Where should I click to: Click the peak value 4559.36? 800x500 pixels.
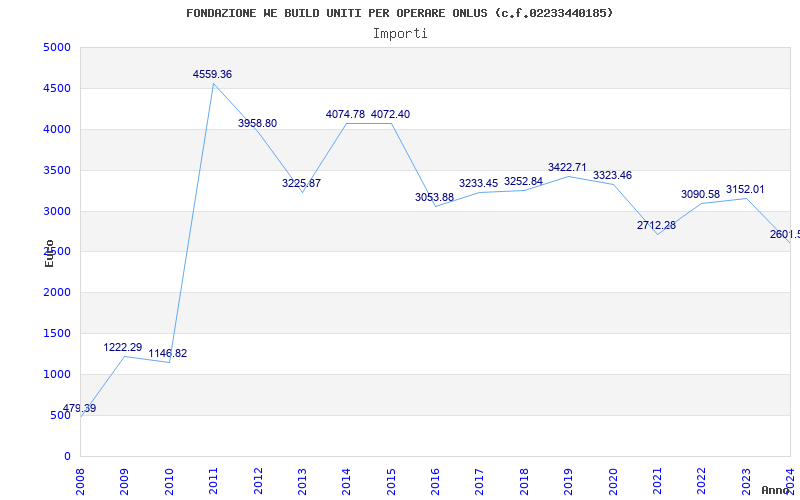(x=212, y=74)
